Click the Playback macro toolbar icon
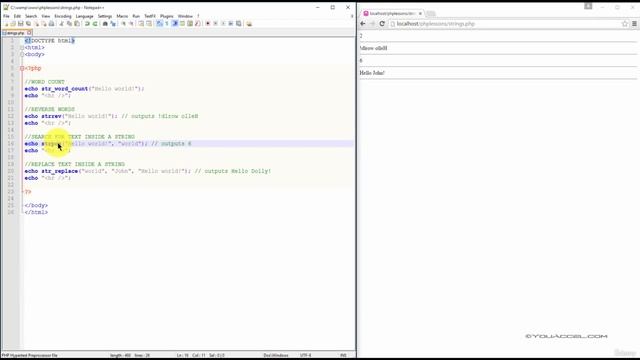640x360 pixels. (x=223, y=24)
